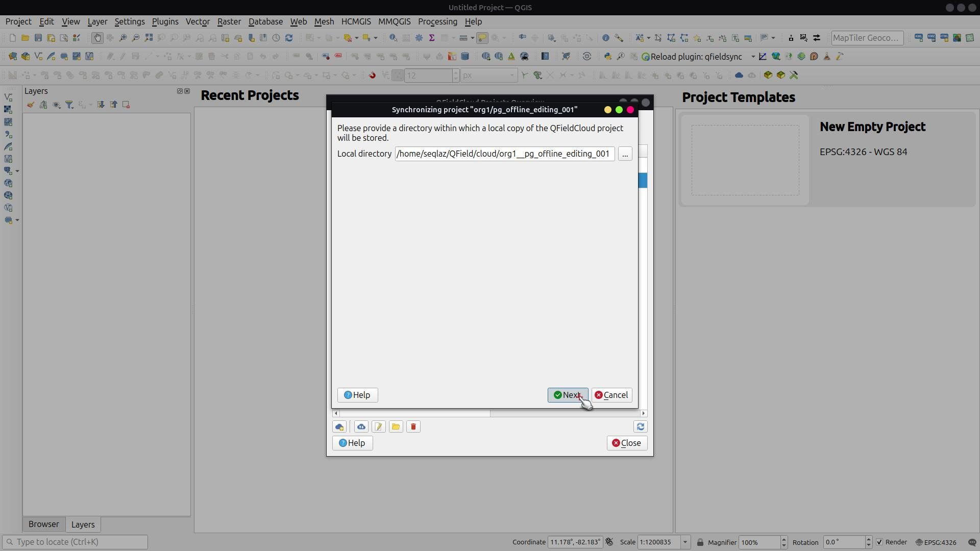This screenshot has width=980, height=551.
Task: Toggle the Render checkbox in status bar
Action: 879,542
